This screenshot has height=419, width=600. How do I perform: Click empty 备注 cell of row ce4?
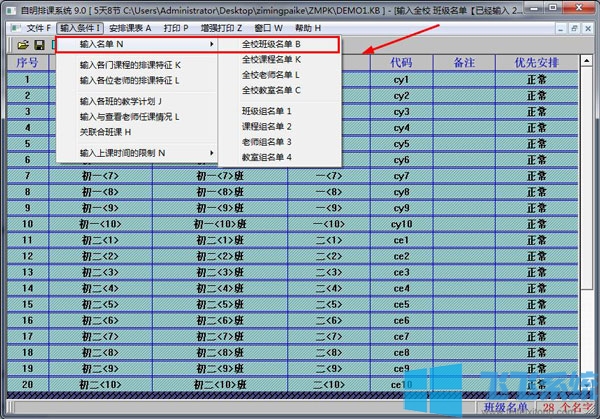click(x=464, y=289)
